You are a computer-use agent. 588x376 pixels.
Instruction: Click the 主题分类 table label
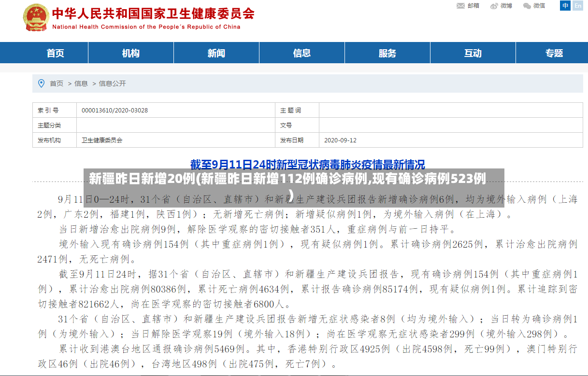[x=49, y=125]
